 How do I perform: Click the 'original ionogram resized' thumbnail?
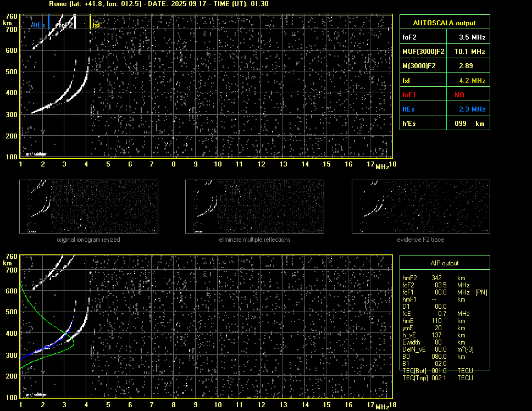pos(88,207)
